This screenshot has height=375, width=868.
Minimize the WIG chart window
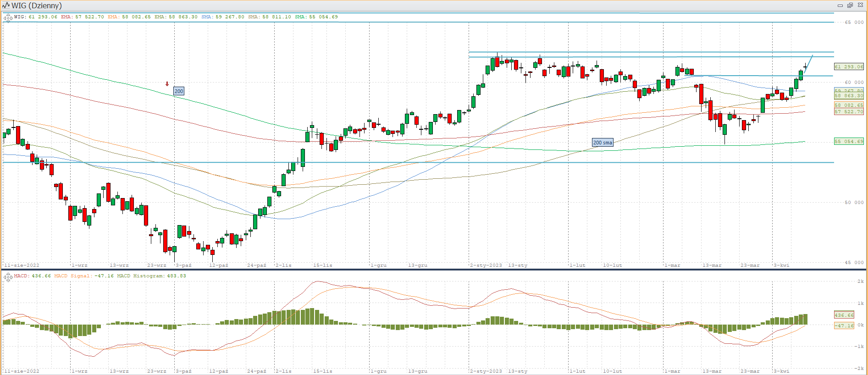(x=840, y=6)
